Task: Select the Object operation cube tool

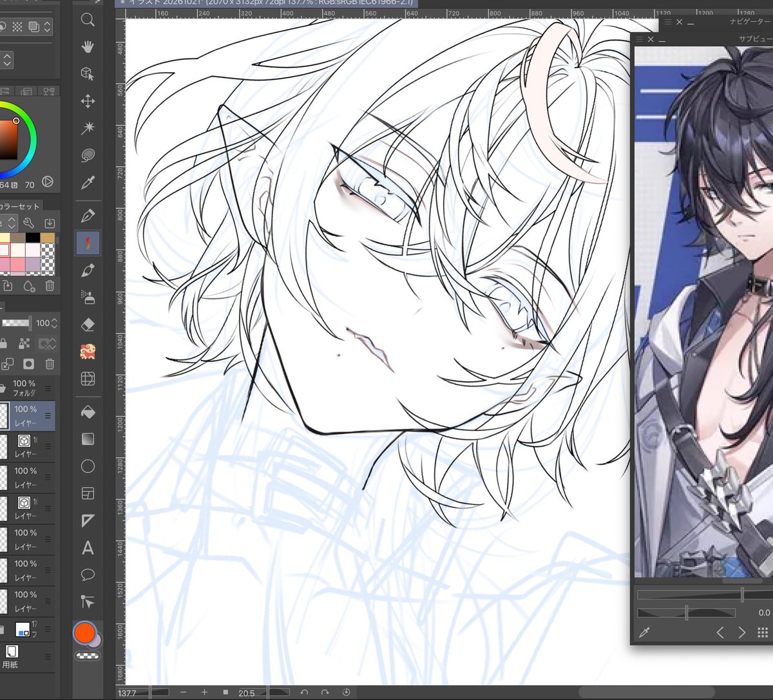Action: [88, 74]
